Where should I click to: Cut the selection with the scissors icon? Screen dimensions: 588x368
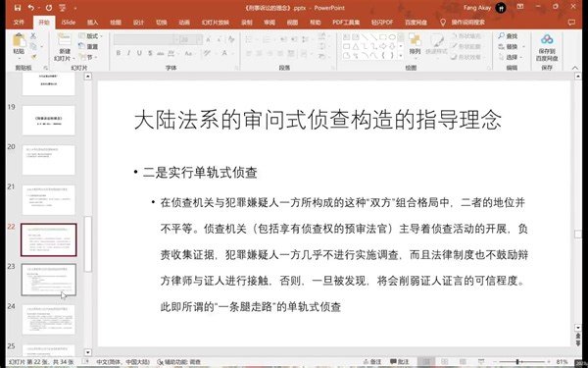click(33, 36)
